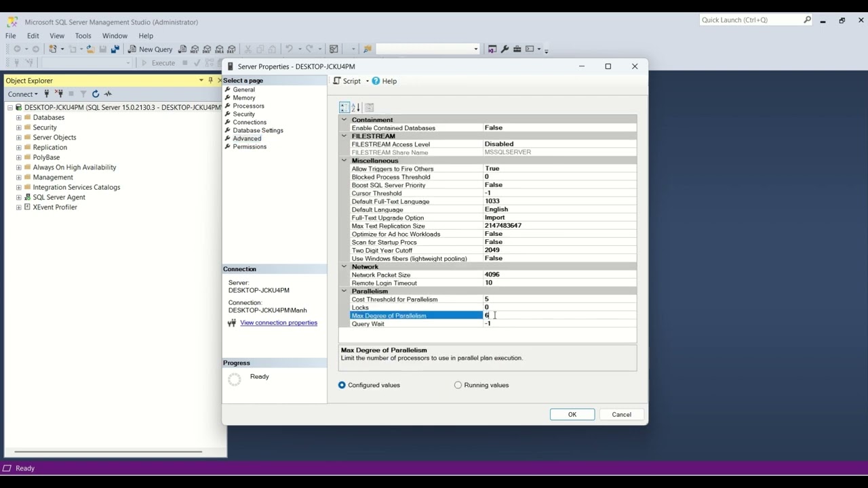The height and width of the screenshot is (488, 868).
Task: Select the Boost SQL Server Priority property
Action: tap(493, 185)
